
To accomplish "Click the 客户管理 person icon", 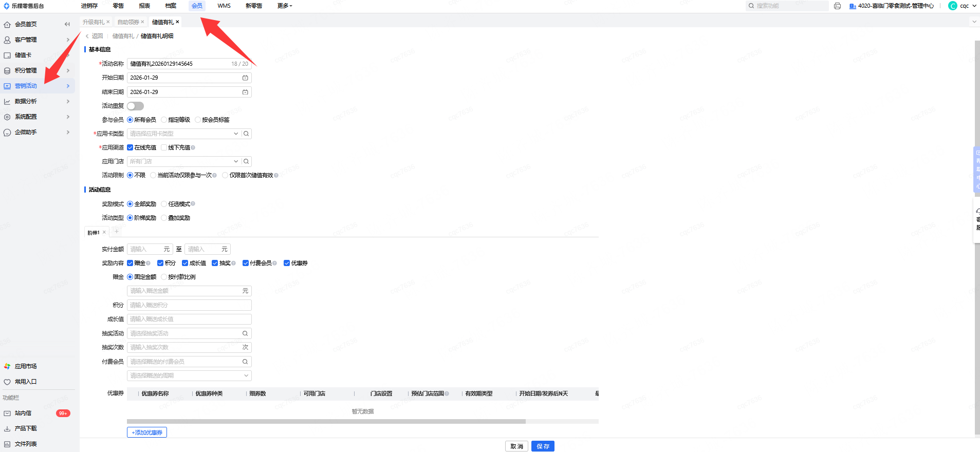I will click(7, 40).
